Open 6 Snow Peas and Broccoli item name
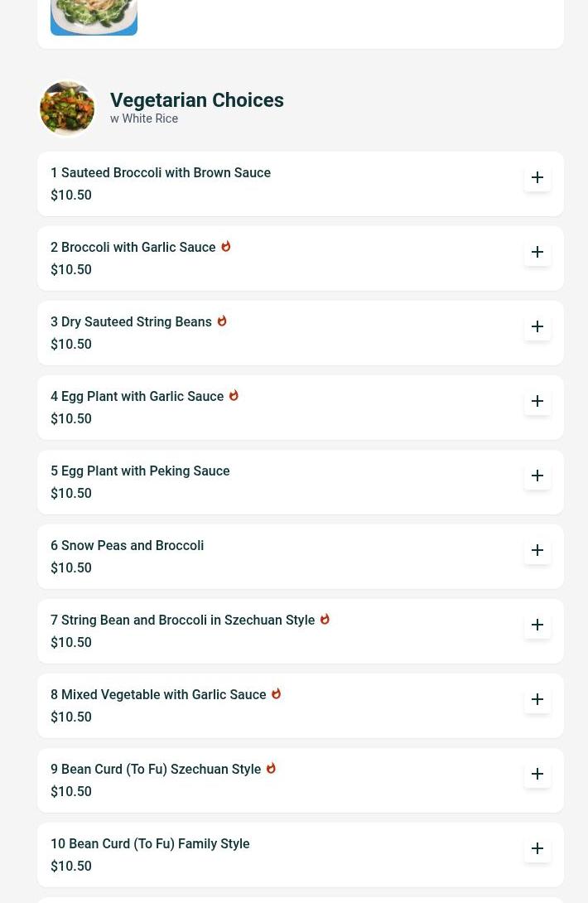Screen dimensions: 588x903 [128, 545]
